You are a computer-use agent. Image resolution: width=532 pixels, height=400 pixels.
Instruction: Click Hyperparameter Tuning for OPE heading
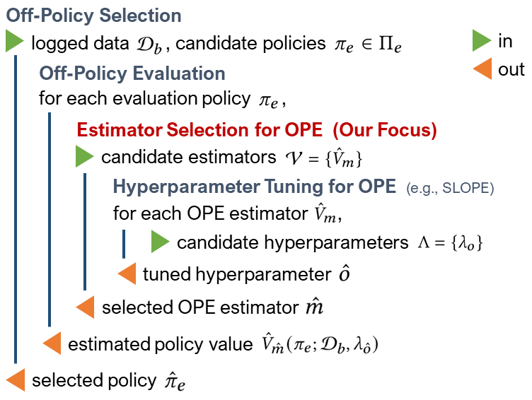(255, 187)
